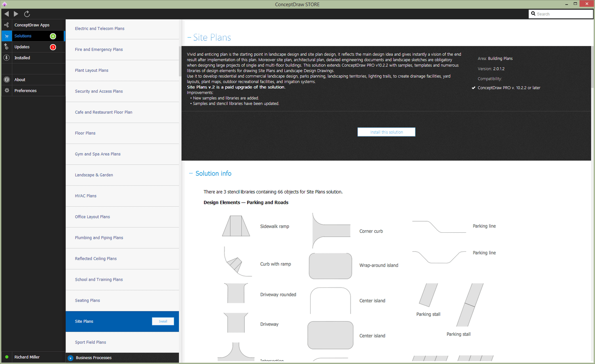
Task: Open Security and Access Plans
Action: click(122, 92)
